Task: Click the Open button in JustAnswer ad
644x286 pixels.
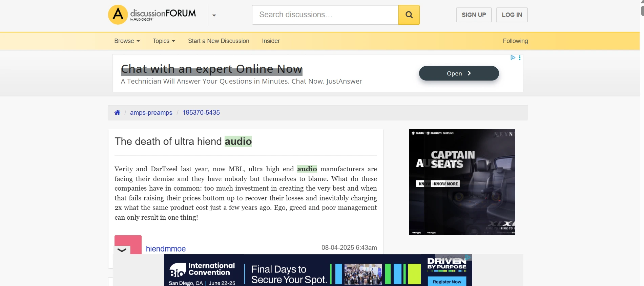Action: pos(459,73)
